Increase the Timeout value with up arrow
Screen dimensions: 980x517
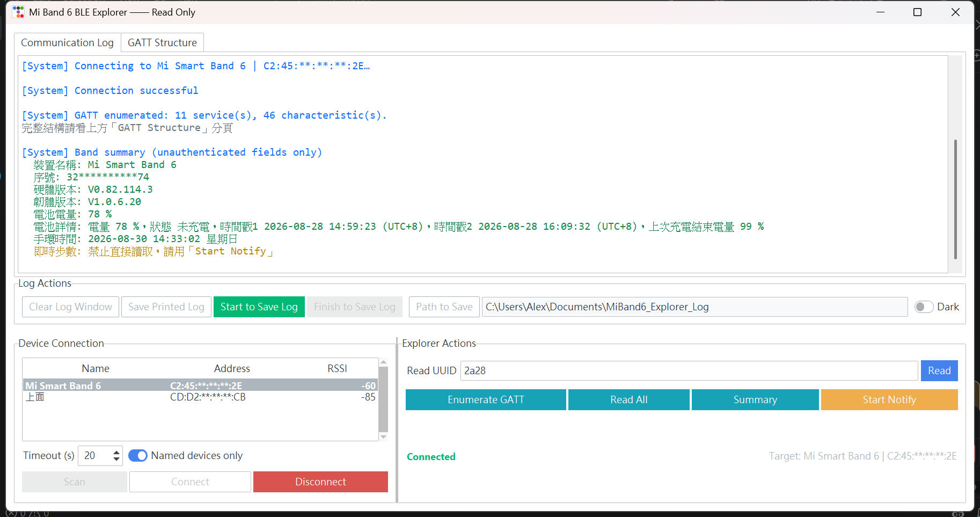pyautogui.click(x=116, y=452)
